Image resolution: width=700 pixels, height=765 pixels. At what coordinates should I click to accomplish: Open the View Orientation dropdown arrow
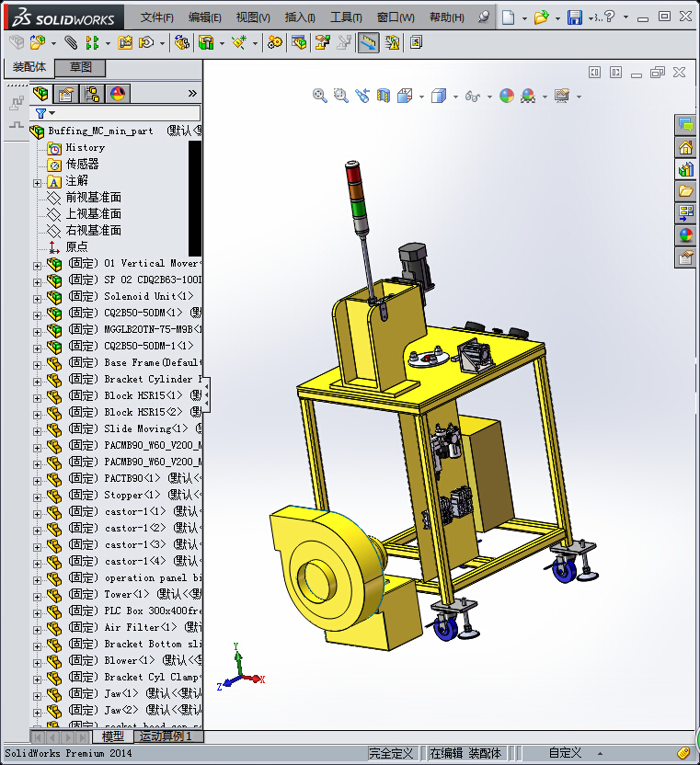tap(422, 97)
